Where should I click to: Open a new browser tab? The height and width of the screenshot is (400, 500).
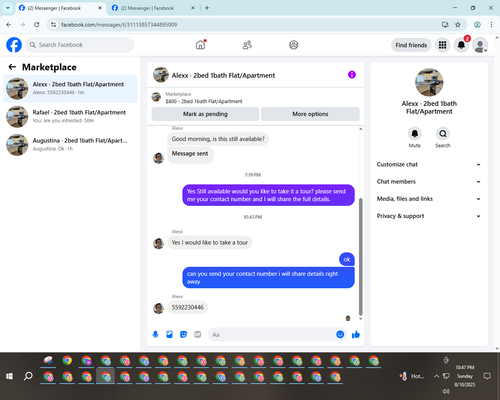tap(207, 8)
